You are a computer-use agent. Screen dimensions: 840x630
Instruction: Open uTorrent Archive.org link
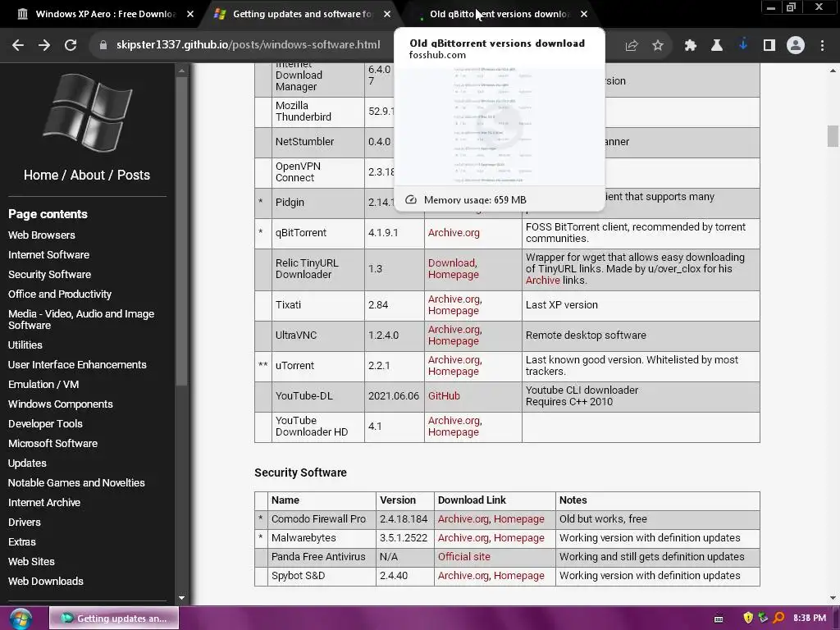454,360
